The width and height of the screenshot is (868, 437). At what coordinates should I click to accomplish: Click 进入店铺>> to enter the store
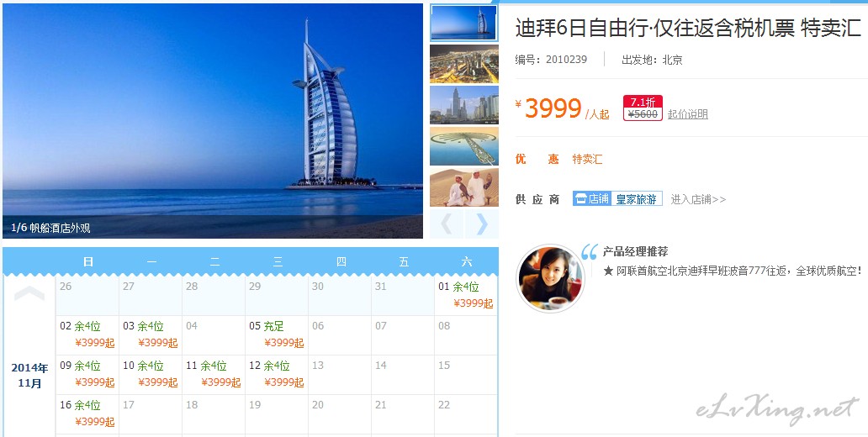pyautogui.click(x=698, y=200)
